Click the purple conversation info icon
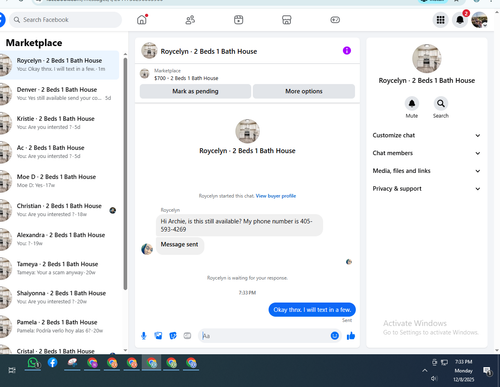 pos(347,51)
